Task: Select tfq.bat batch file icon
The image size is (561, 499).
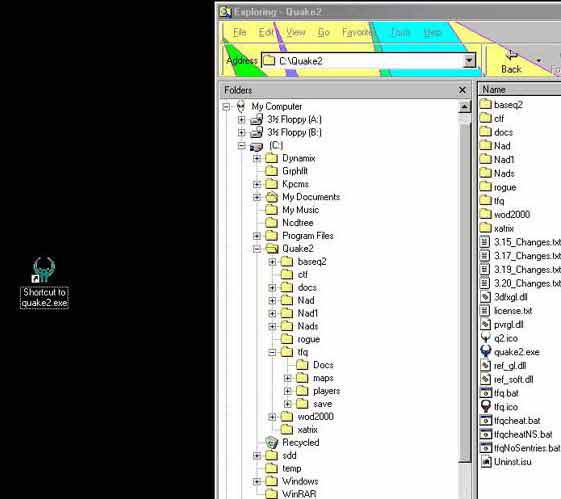Action: pyautogui.click(x=486, y=393)
